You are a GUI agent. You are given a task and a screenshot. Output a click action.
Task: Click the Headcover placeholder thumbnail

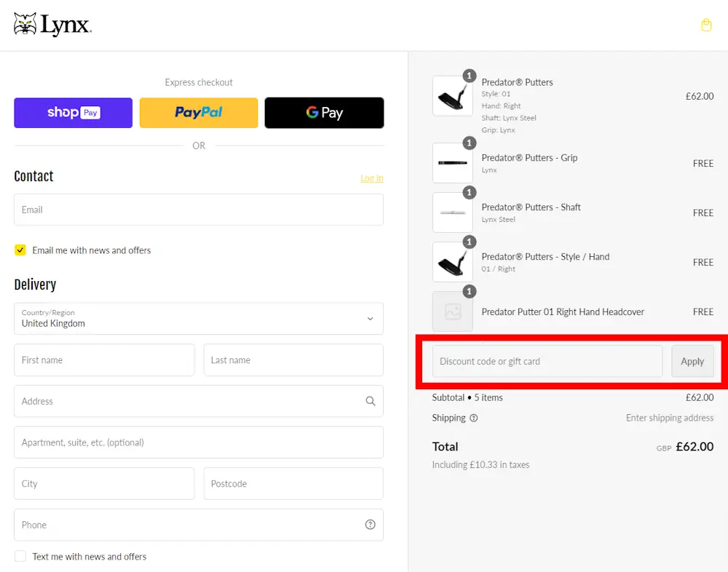(x=453, y=311)
